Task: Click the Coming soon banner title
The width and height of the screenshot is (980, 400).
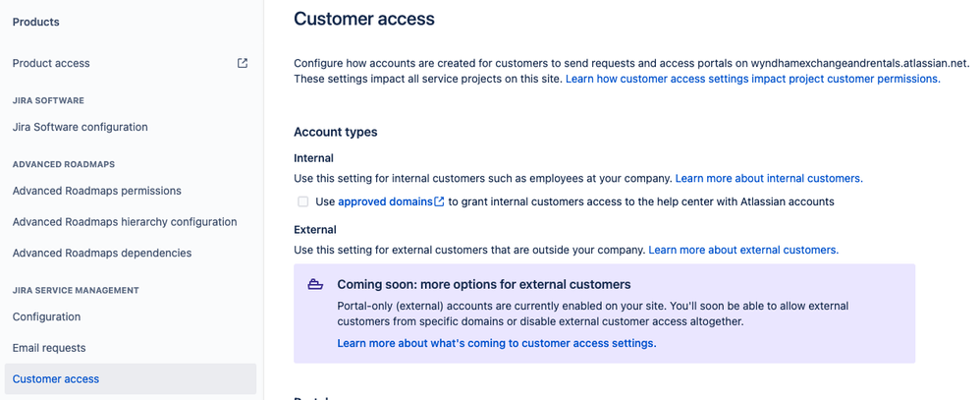Action: [x=484, y=284]
